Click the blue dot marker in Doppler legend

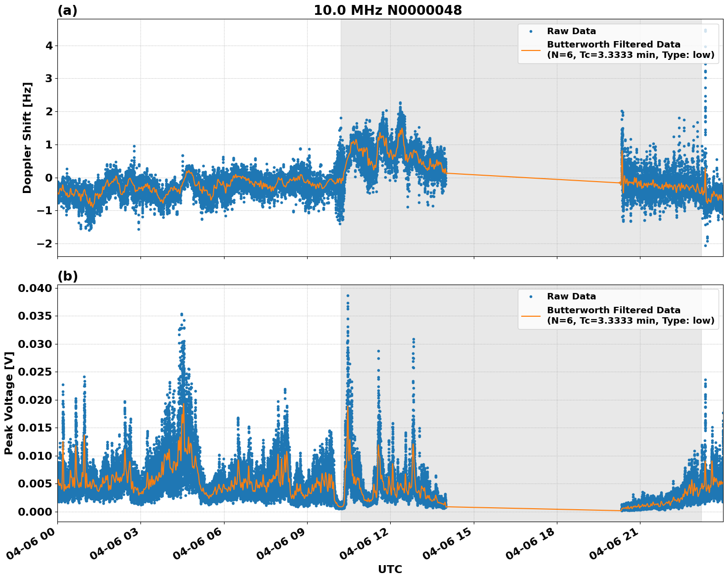531,31
